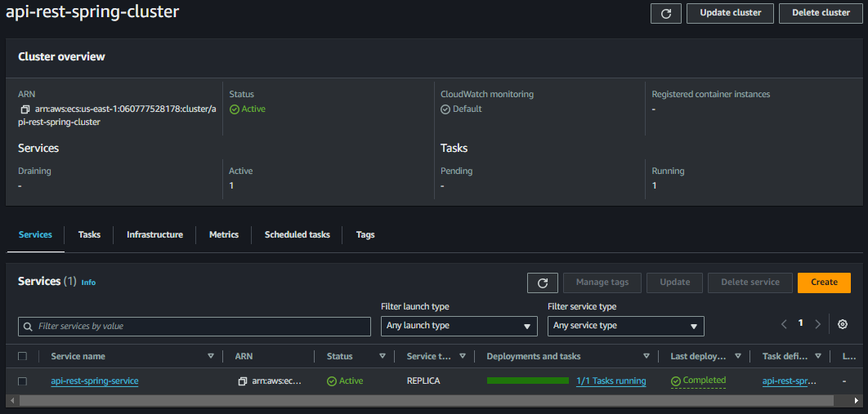This screenshot has width=868, height=414.
Task: Sort by Task definition column arrow
Action: pyautogui.click(x=817, y=357)
